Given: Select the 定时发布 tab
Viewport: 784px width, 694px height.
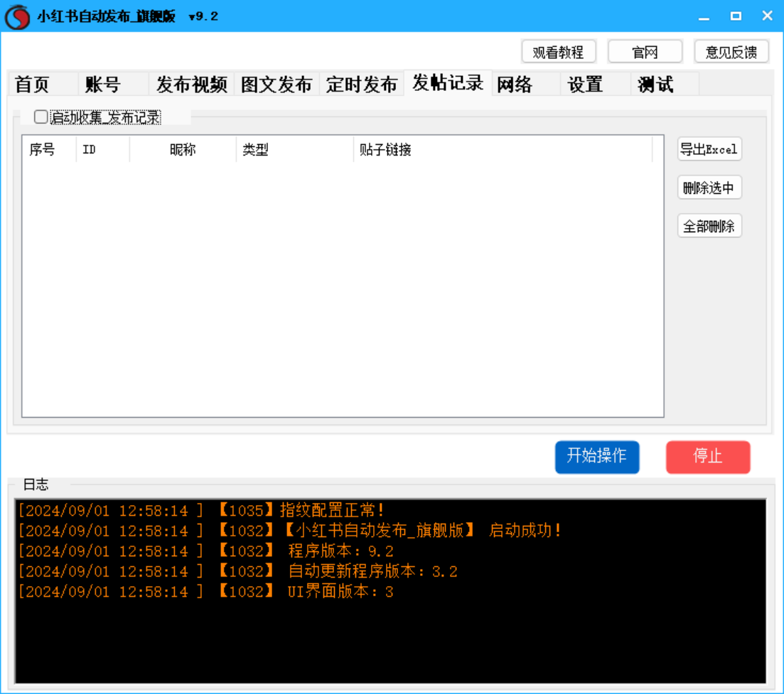Looking at the screenshot, I should pos(362,84).
